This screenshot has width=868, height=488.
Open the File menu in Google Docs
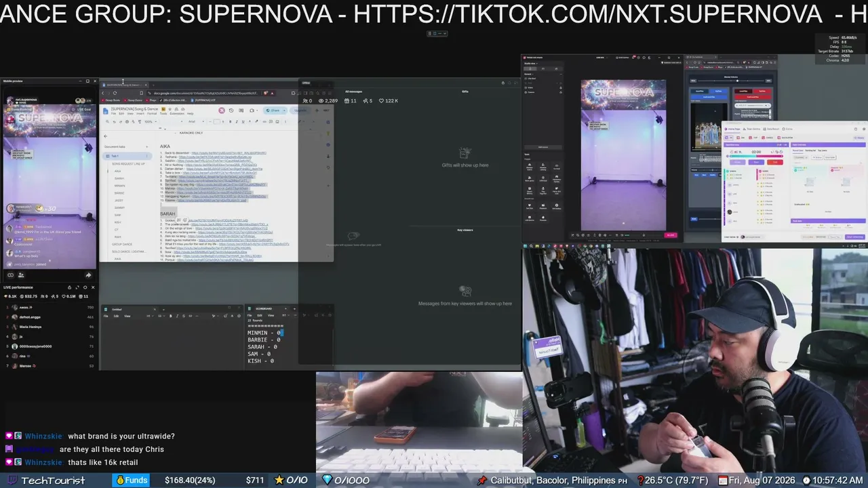tap(114, 113)
